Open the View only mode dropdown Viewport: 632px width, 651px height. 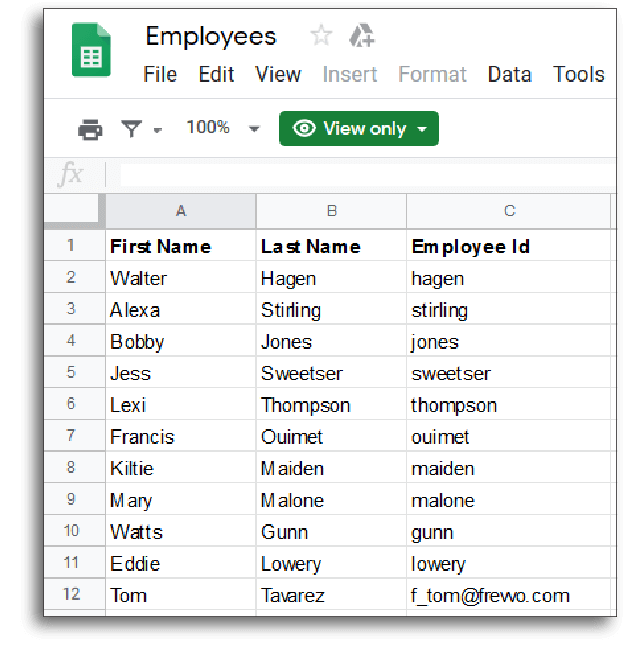coord(359,128)
